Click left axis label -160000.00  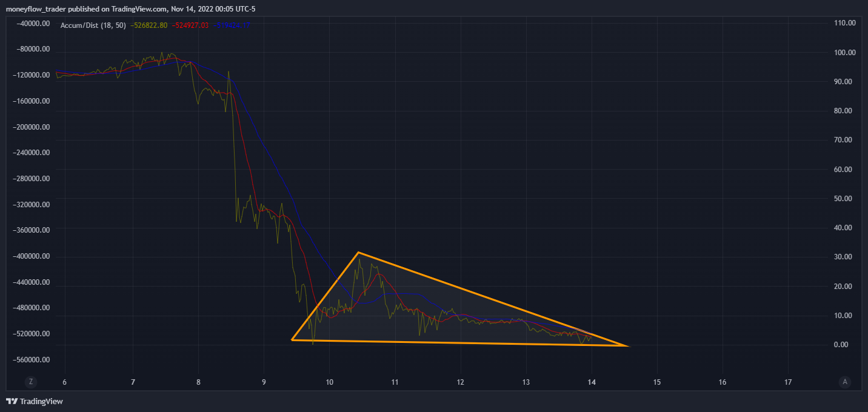(30, 101)
